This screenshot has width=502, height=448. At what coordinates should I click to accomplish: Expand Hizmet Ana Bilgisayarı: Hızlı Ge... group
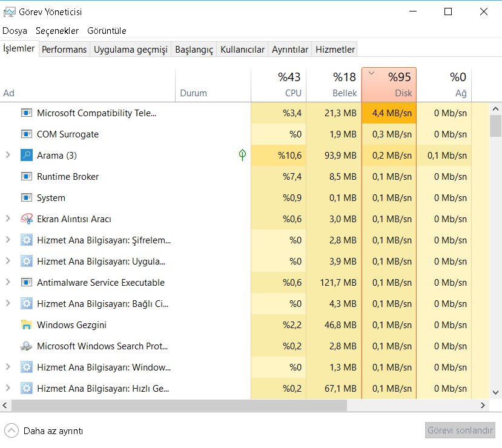click(8, 388)
